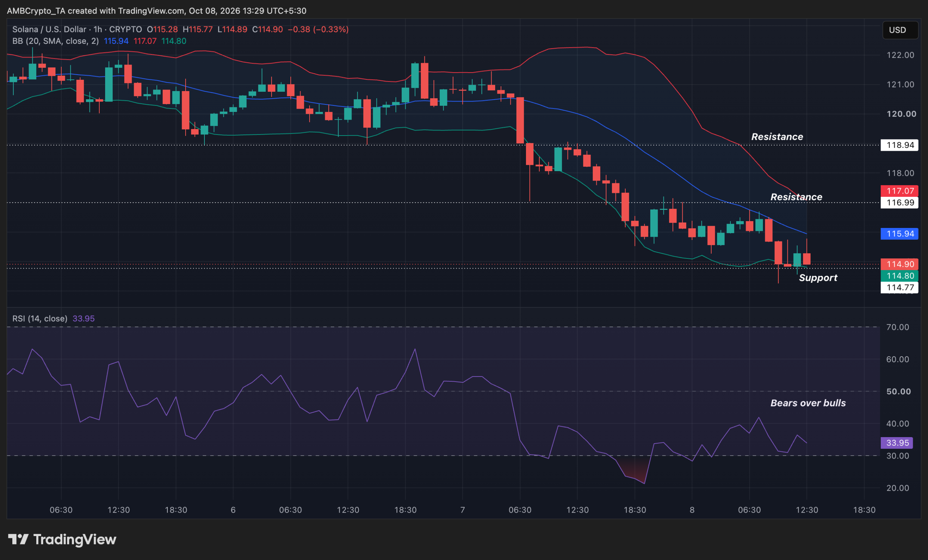Viewport: 928px width, 560px height.
Task: Click the 50.00 RSI axis label
Action: (x=899, y=391)
